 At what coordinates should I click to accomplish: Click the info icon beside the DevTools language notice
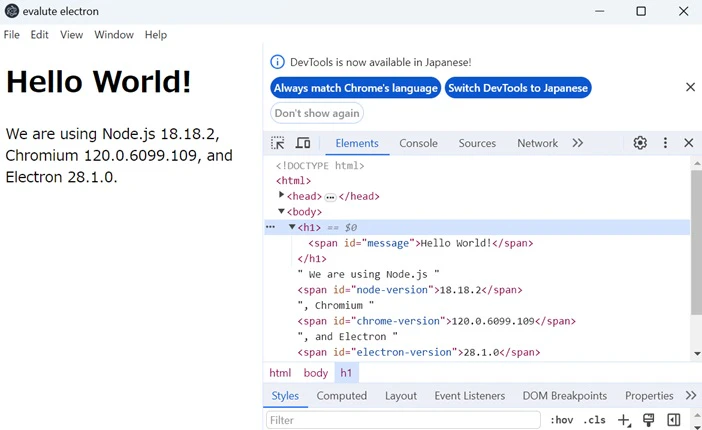pyautogui.click(x=277, y=62)
